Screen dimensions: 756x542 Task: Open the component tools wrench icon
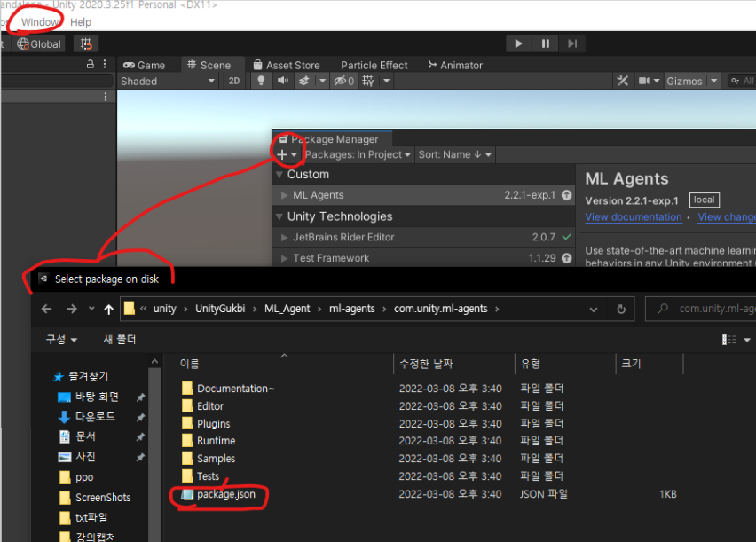(622, 81)
